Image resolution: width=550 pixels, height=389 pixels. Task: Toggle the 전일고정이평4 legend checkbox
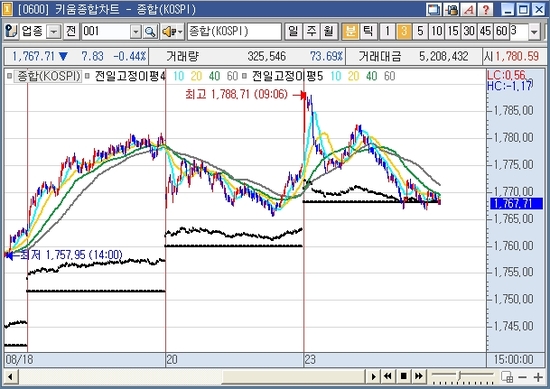(x=88, y=76)
